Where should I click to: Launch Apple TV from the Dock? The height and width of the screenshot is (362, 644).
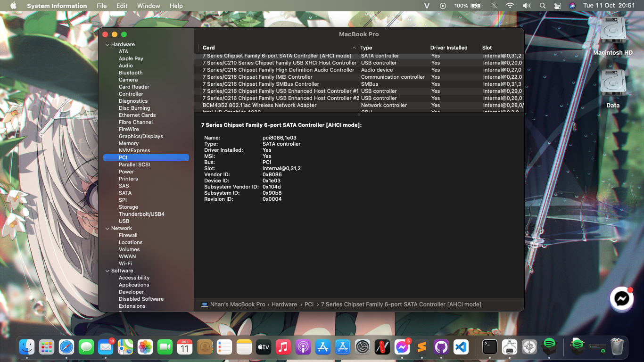[x=264, y=347]
